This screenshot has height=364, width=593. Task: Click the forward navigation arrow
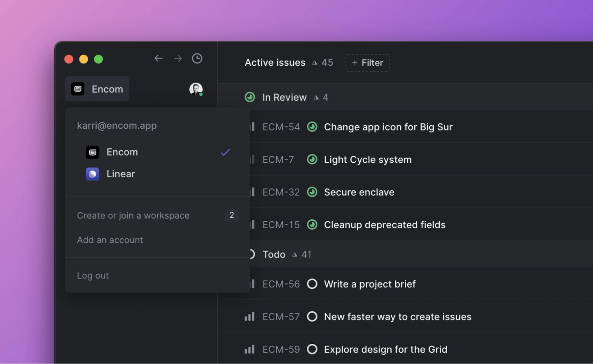tap(178, 58)
